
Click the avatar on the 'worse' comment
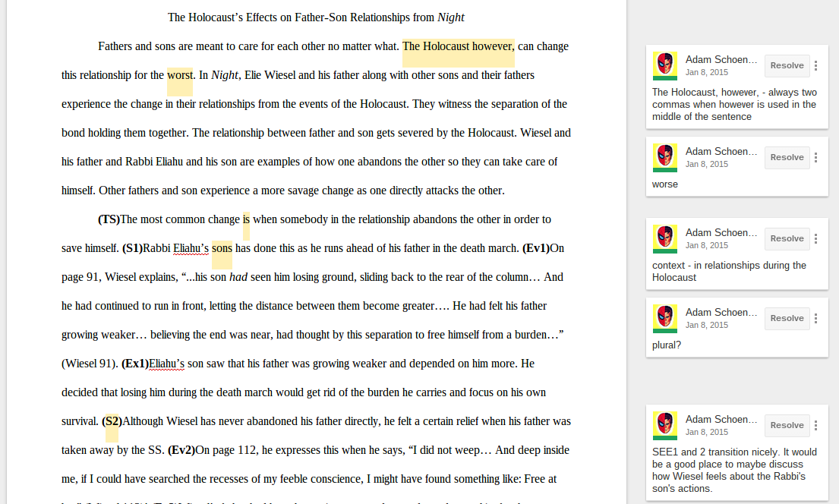[664, 158]
